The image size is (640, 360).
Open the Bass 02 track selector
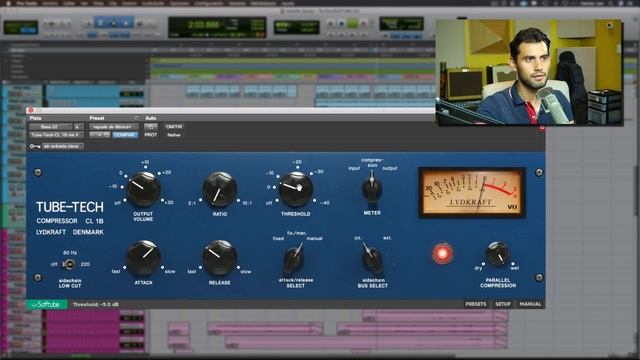(x=51, y=127)
